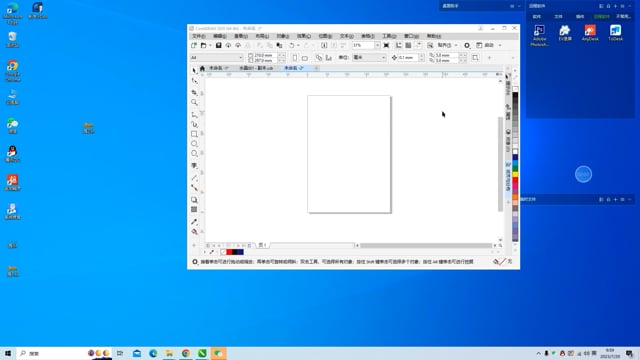Screen dimensions: 640x360
Task: Select the Shape tool below Pick tool
Action: click(194, 81)
